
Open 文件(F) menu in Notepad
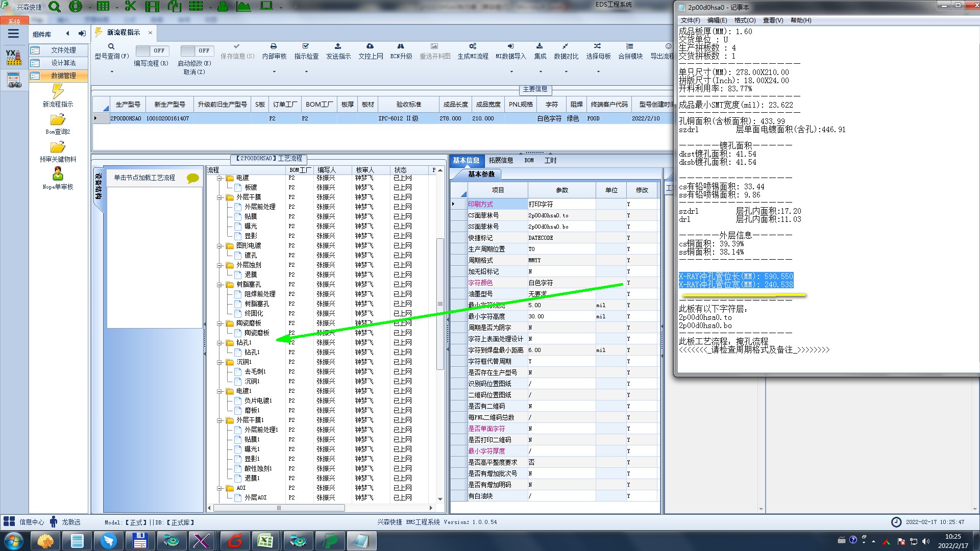point(690,20)
